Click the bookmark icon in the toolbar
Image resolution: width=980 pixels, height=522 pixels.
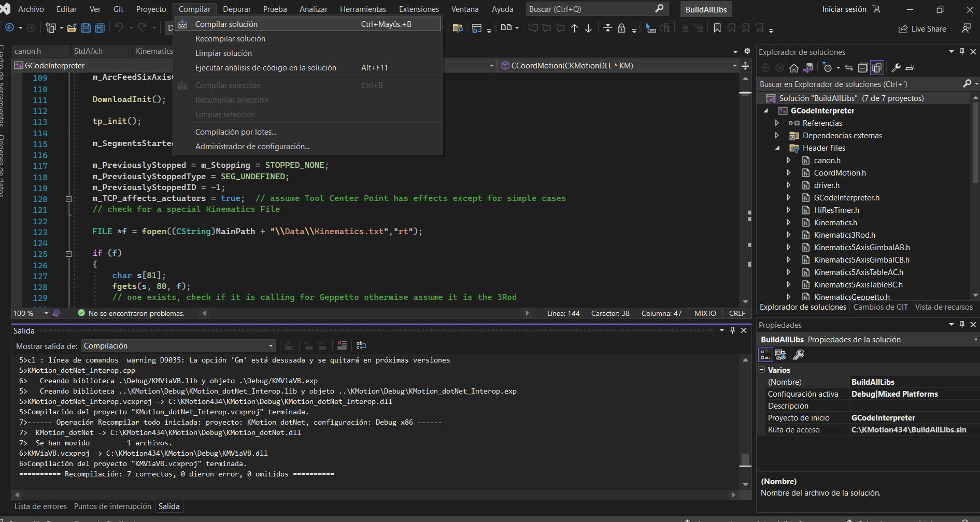tap(717, 28)
